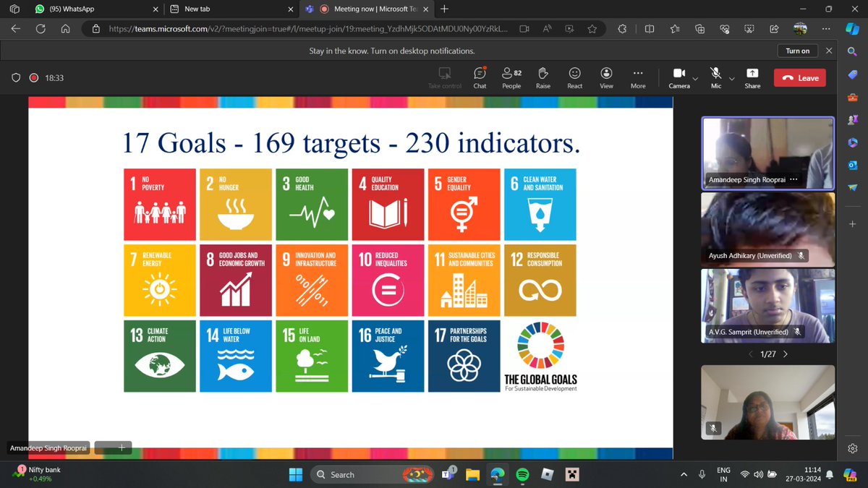Open the Favorites list
868x488 pixels.
pyautogui.click(x=674, y=29)
